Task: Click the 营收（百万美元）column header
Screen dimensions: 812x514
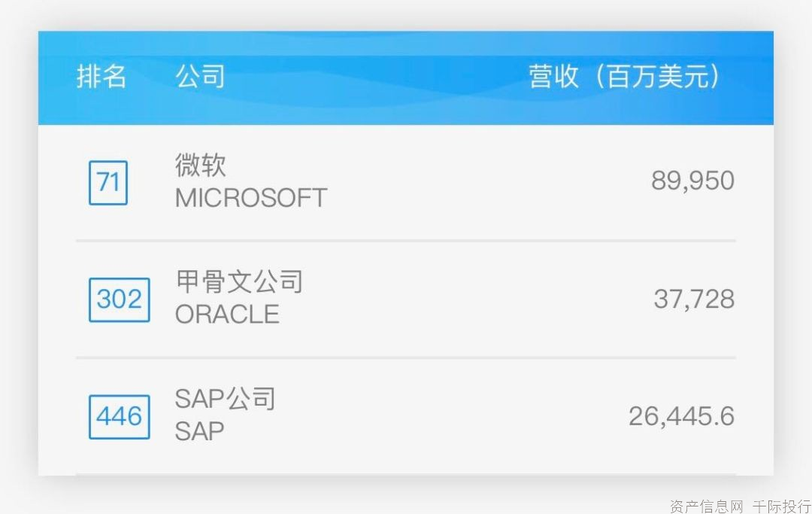Action: [x=624, y=77]
